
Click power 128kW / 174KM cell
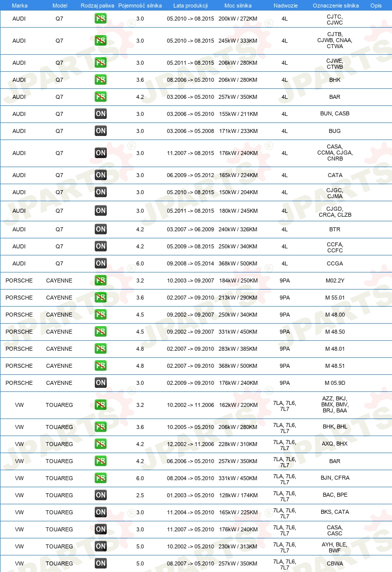tap(238, 495)
